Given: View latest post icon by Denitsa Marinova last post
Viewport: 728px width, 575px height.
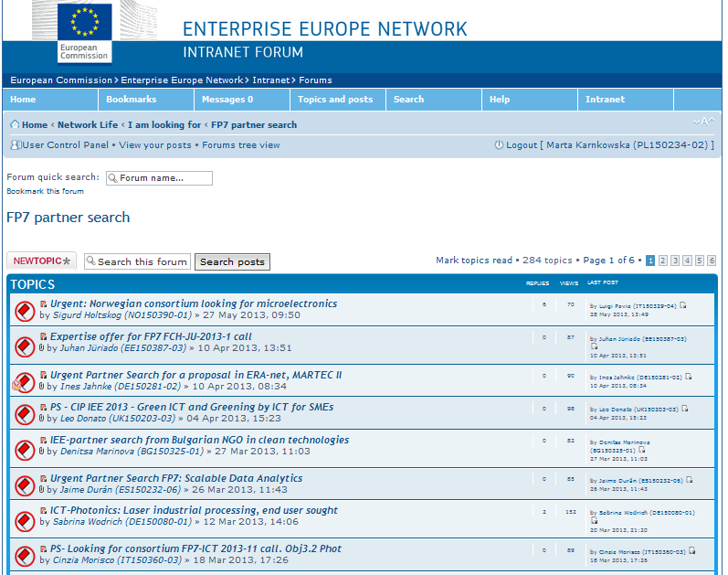Looking at the screenshot, I should tap(642, 450).
